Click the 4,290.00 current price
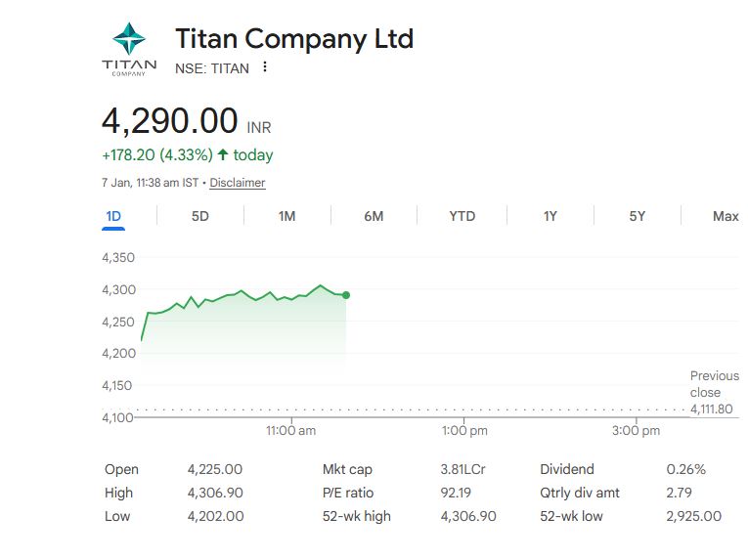The height and width of the screenshot is (560, 748). tap(170, 121)
